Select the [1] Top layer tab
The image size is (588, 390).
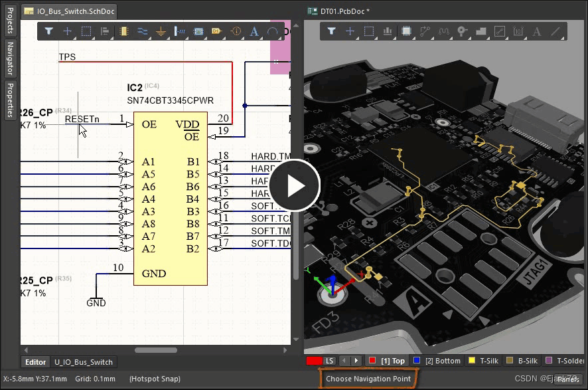click(392, 361)
